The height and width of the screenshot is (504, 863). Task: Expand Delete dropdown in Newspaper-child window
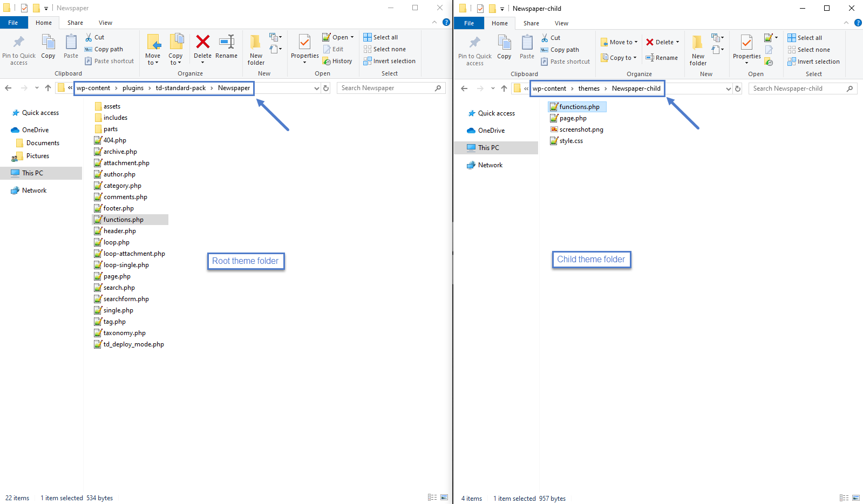coord(677,42)
